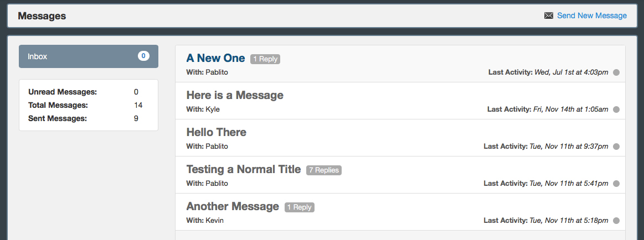Image resolution: width=644 pixels, height=240 pixels.
Task: Open the Another Message thread
Action: click(233, 206)
